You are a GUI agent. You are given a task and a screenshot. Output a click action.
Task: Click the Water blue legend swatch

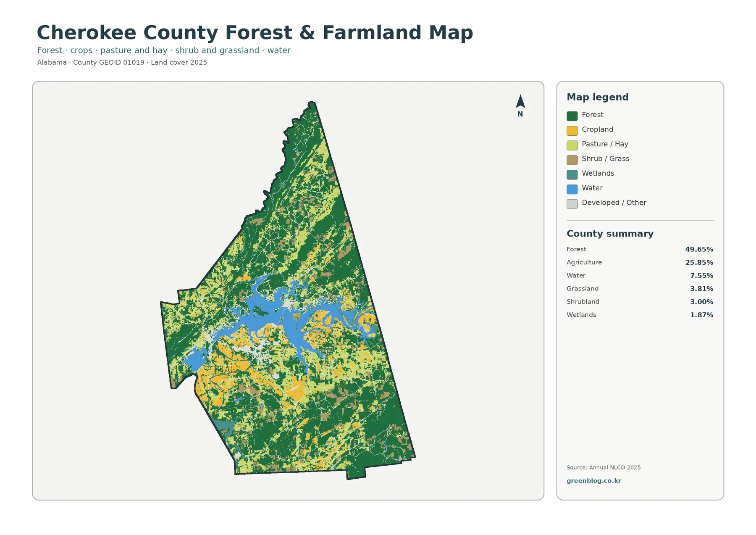[x=572, y=189]
